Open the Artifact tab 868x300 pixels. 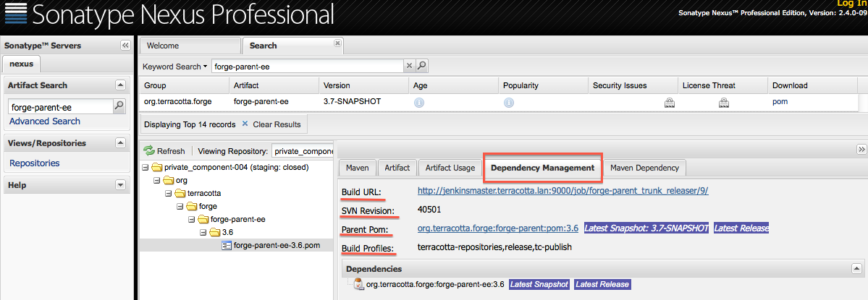(397, 168)
